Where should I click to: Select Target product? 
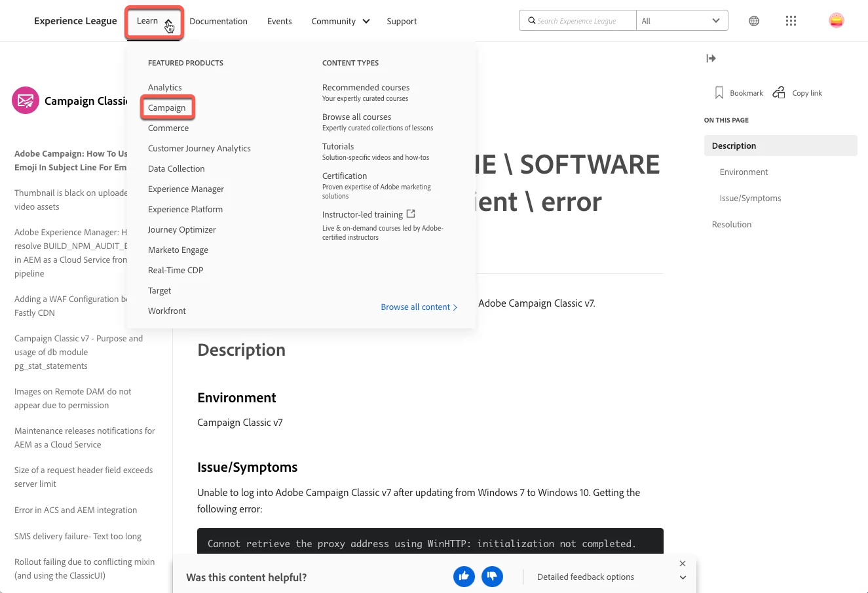160,290
